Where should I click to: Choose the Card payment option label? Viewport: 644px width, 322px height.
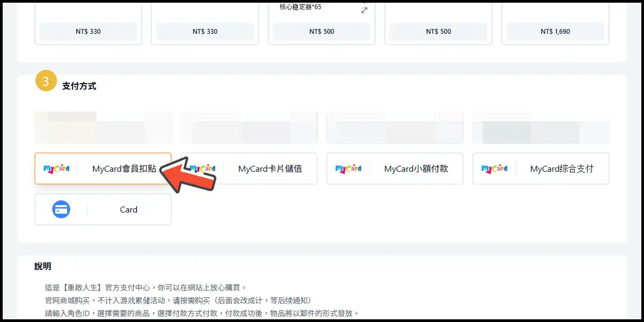129,210
